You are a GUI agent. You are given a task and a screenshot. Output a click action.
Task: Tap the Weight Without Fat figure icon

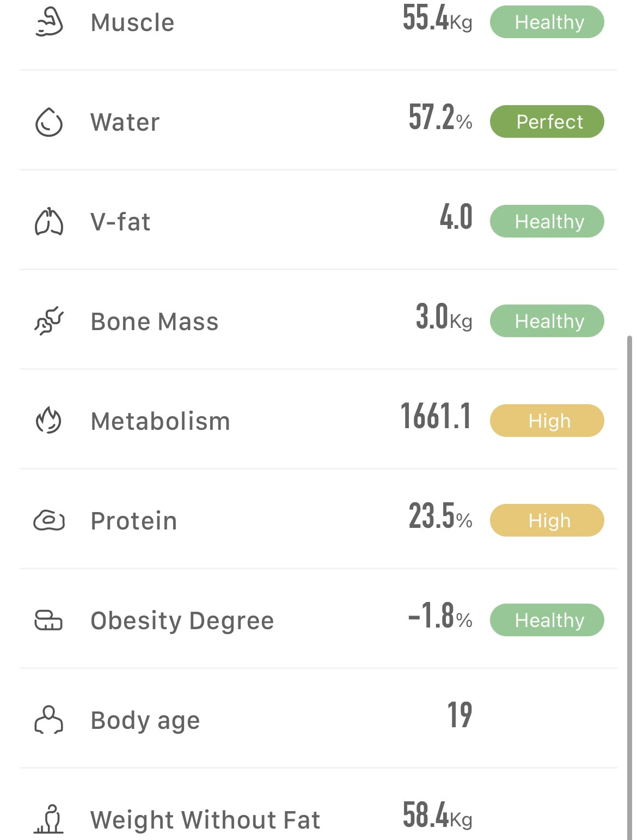49,819
